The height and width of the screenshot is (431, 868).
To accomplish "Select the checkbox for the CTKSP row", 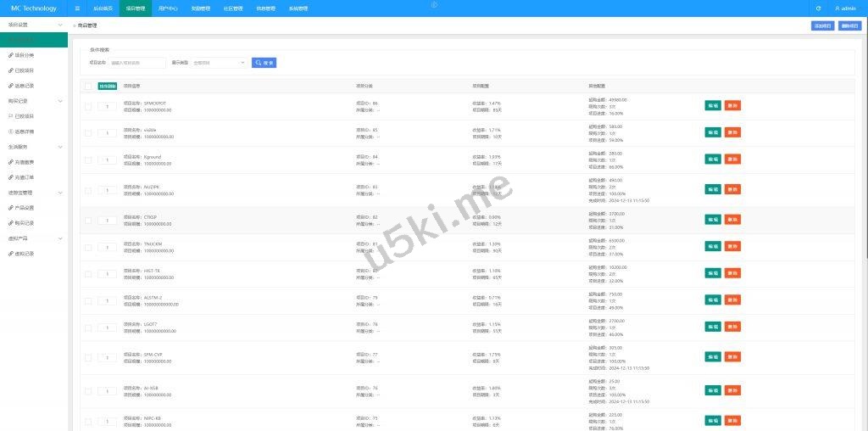I will pos(88,221).
